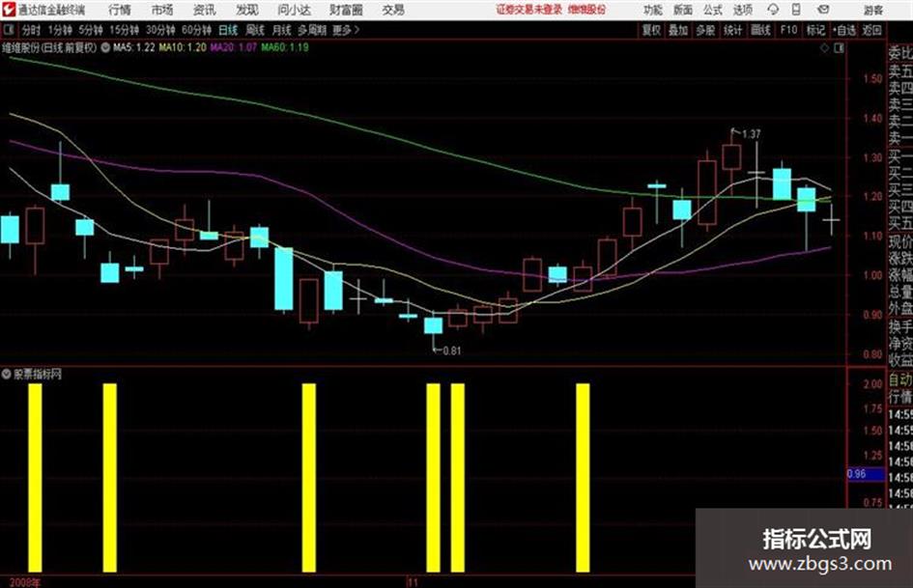
Task: Click the mobile phone icon
Action: click(796, 10)
